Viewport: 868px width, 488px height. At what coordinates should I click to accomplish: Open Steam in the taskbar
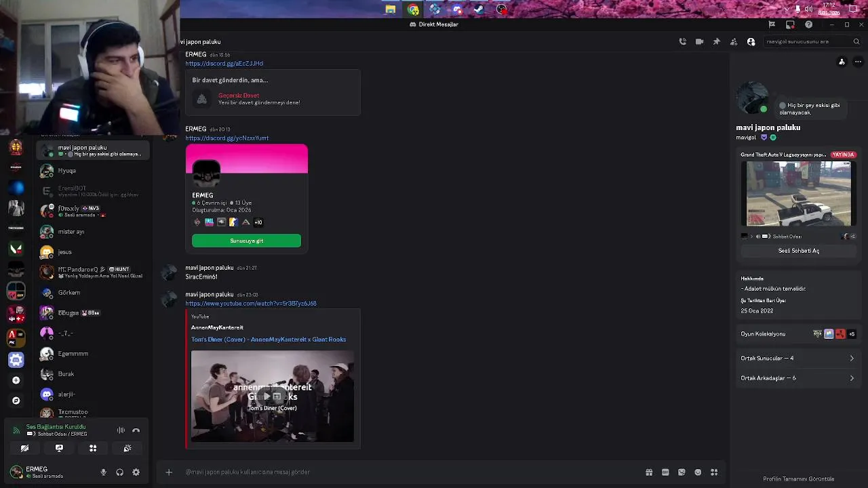tap(479, 9)
